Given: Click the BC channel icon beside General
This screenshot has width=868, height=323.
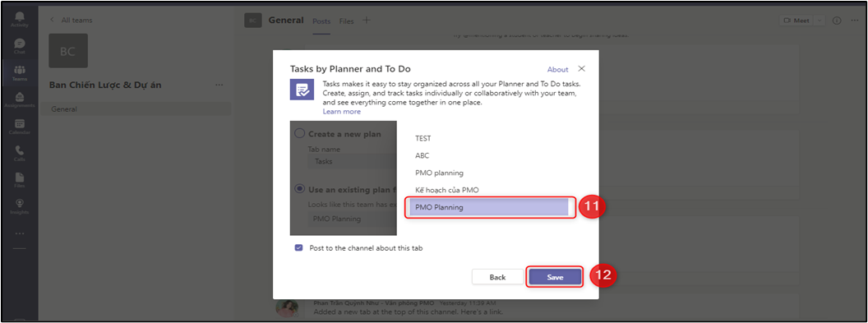Looking at the screenshot, I should coord(252,21).
